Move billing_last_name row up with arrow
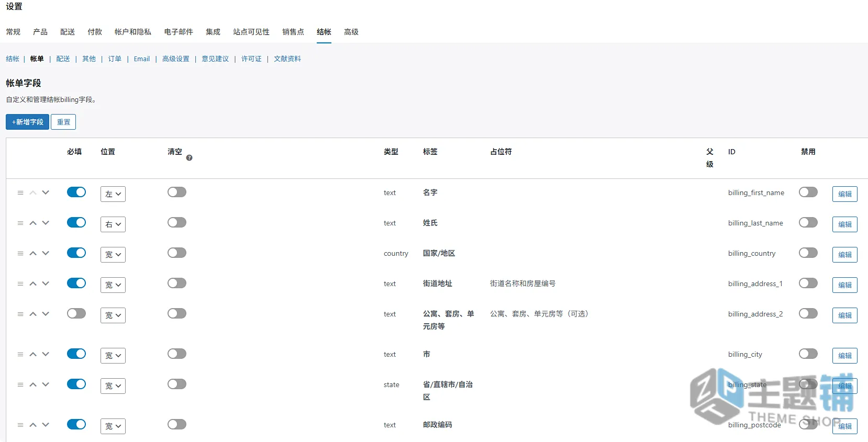This screenshot has height=442, width=868. 33,223
